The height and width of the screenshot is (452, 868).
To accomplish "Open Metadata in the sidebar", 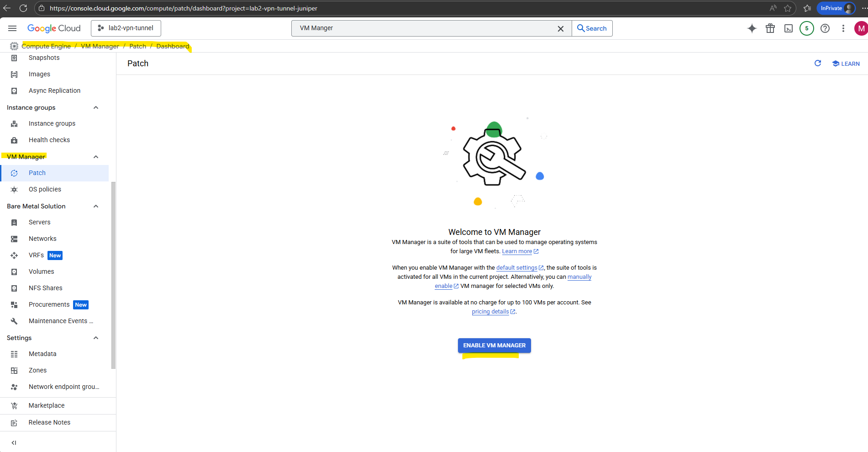I will 55,354.
